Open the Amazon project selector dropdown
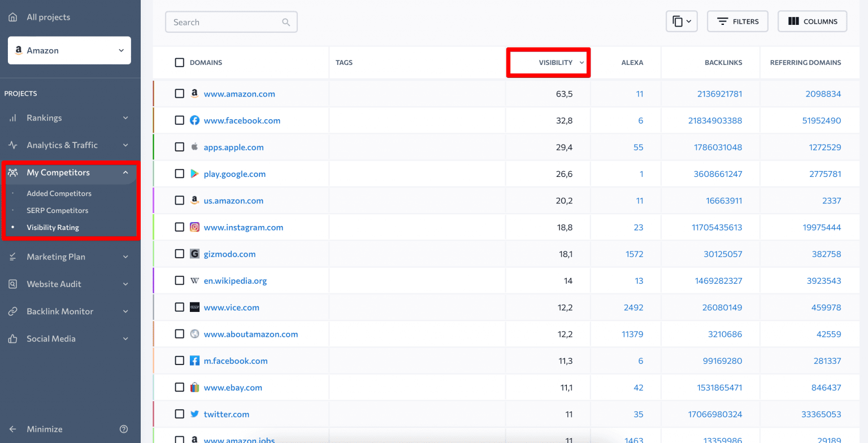 coord(70,50)
